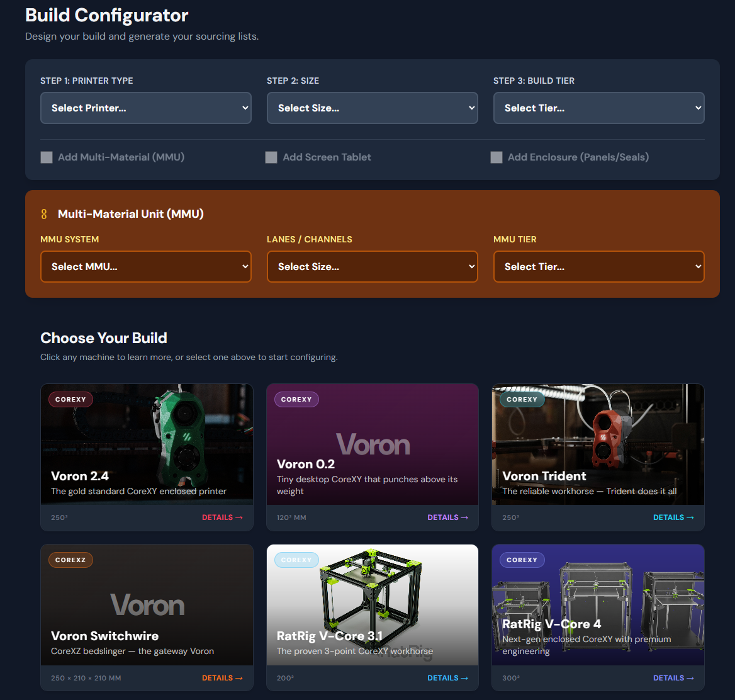Tick the Add Screen Tablet checkbox
The height and width of the screenshot is (700, 735).
[271, 157]
